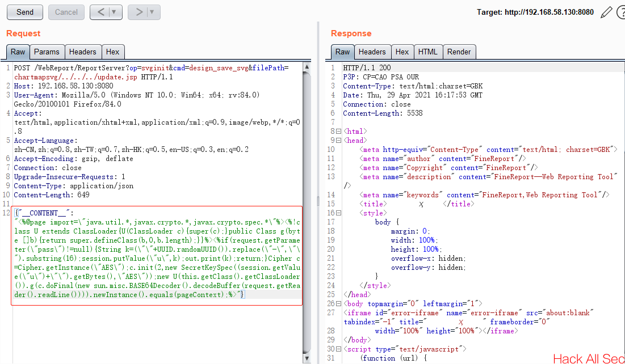Click the meta author FineReport line

point(443,159)
